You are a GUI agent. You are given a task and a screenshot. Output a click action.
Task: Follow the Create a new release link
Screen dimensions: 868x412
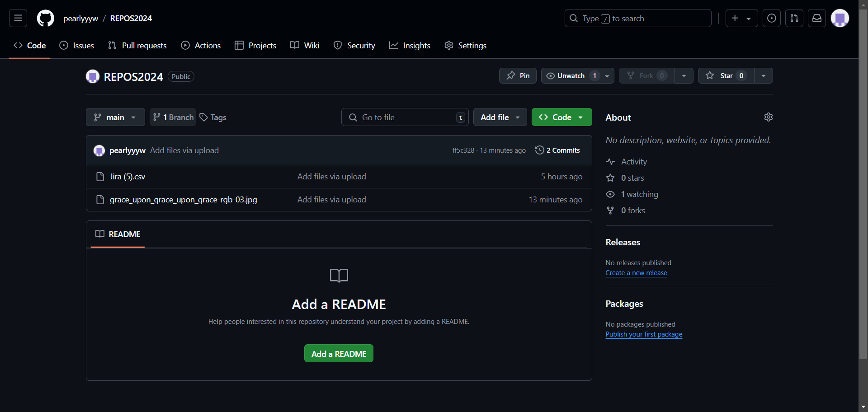coord(636,273)
